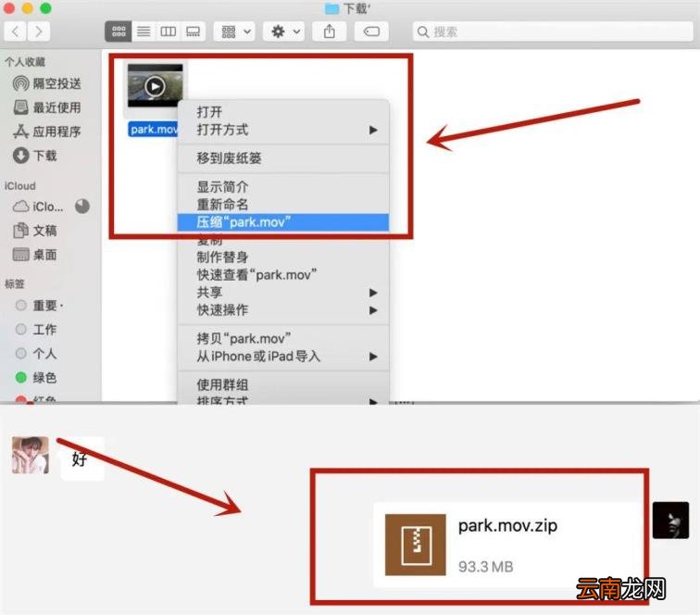Image resolution: width=700 pixels, height=615 pixels.
Task: Choose 快速查看"park.mov" menu item
Action: [283, 275]
